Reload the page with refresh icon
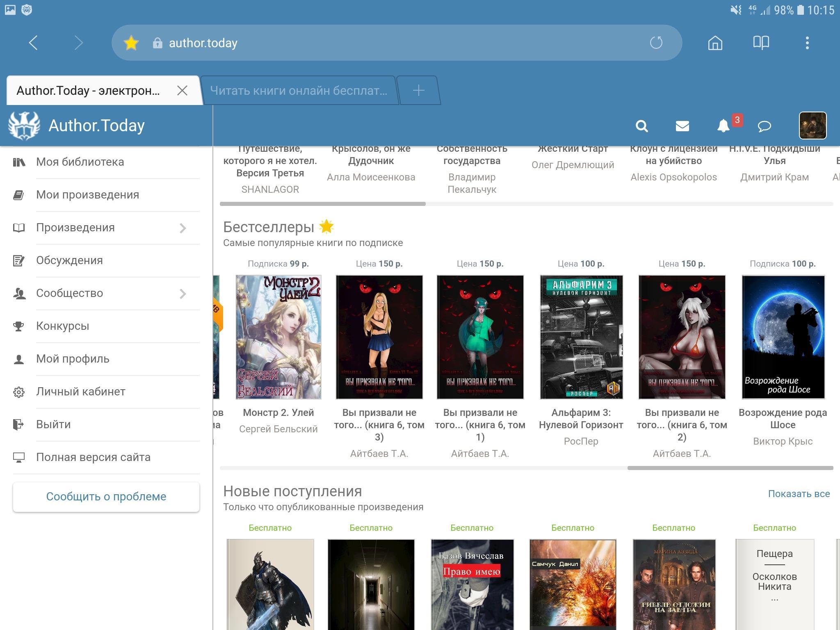Viewport: 840px width, 630px height. pyautogui.click(x=656, y=43)
